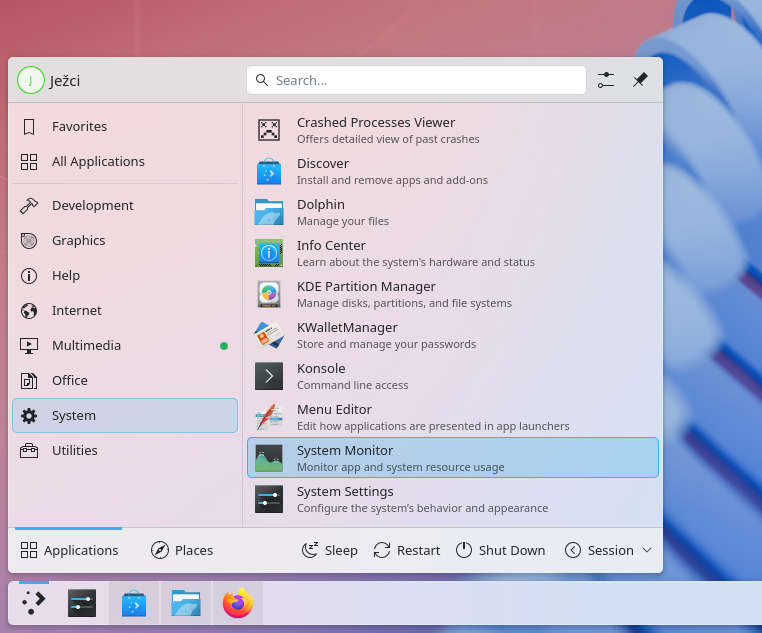Screen dimensions: 762x633
Task: Switch to the Applications tab
Action: tap(69, 550)
